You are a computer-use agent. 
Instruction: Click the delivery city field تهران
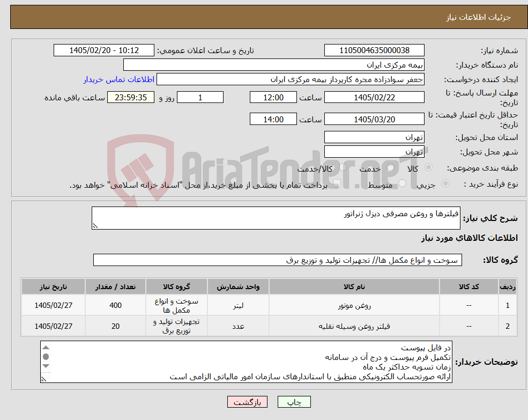(374, 152)
